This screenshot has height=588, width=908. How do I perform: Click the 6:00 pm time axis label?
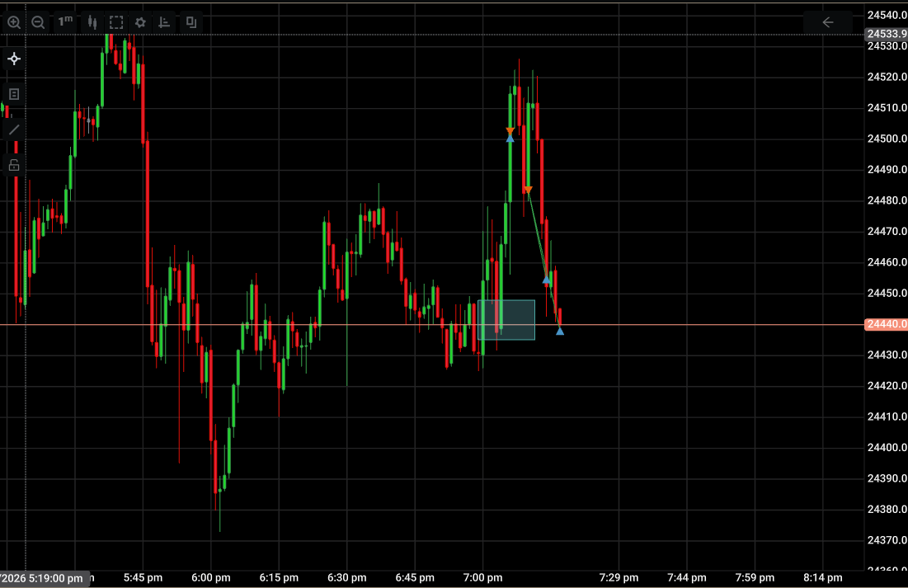211,577
